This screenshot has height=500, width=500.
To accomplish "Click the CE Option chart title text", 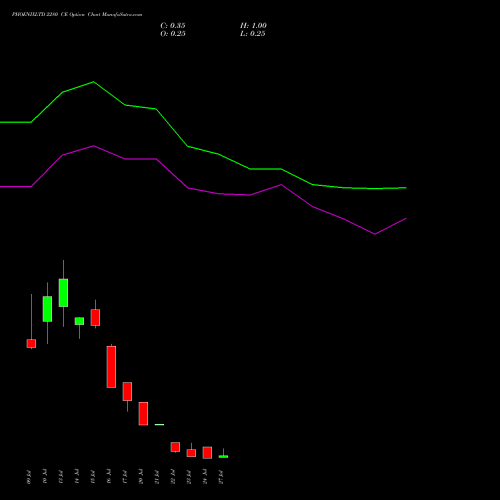I will click(x=77, y=15).
